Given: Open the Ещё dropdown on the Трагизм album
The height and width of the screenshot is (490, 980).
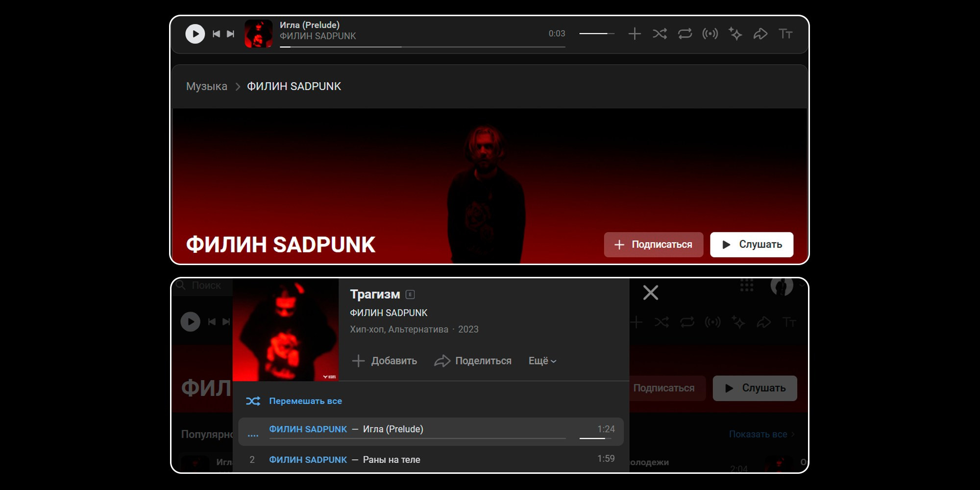Looking at the screenshot, I should 542,361.
